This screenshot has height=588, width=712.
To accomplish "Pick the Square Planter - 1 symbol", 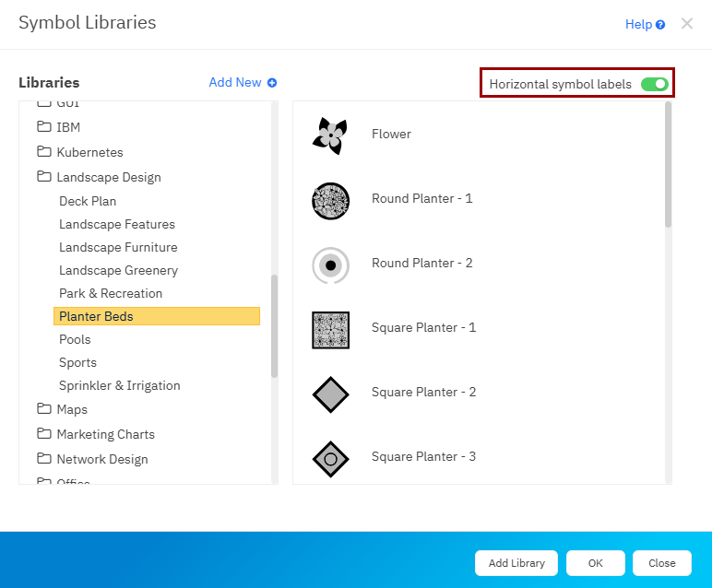I will click(330, 329).
